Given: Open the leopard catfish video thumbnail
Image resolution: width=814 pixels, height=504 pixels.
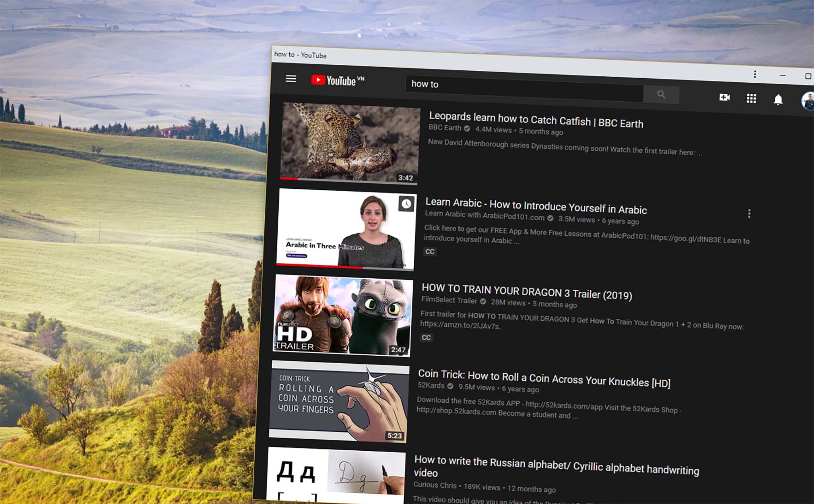Looking at the screenshot, I should click(349, 144).
